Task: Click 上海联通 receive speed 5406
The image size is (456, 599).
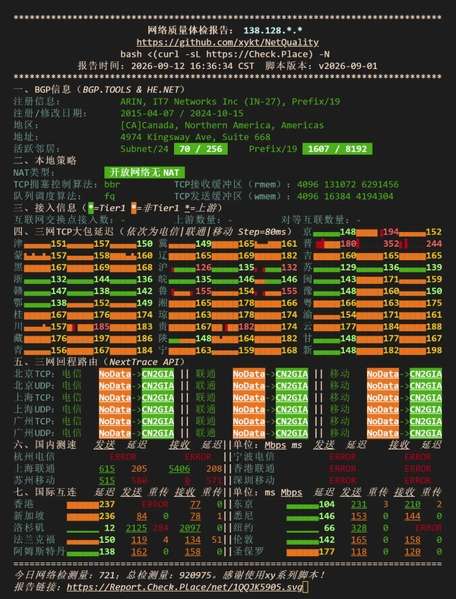Action: (x=179, y=469)
